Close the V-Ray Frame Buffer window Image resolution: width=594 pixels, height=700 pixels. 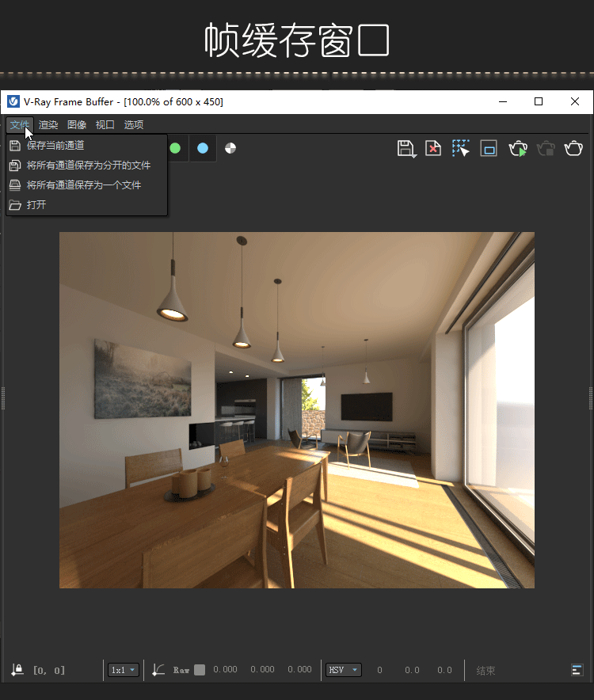575,102
